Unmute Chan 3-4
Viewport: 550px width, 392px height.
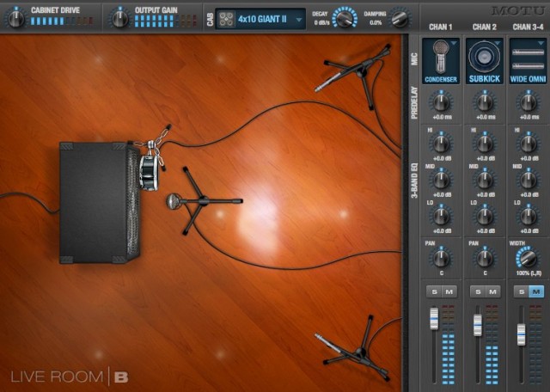[535, 292]
